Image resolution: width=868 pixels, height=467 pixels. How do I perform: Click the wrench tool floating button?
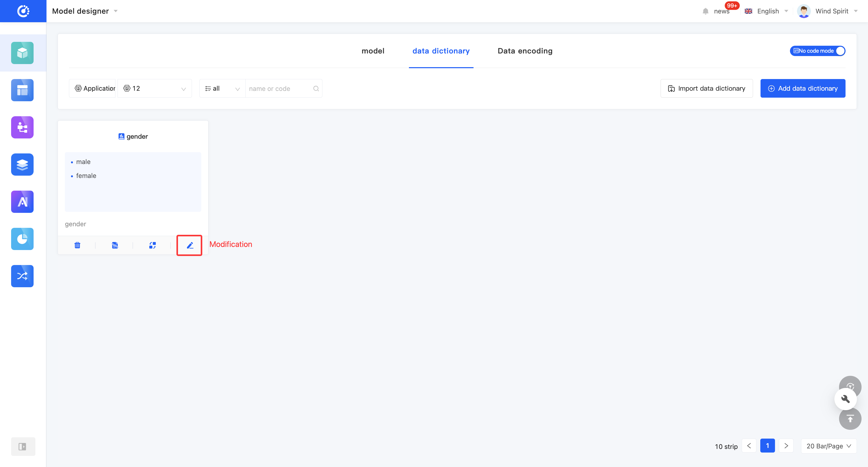tap(845, 399)
